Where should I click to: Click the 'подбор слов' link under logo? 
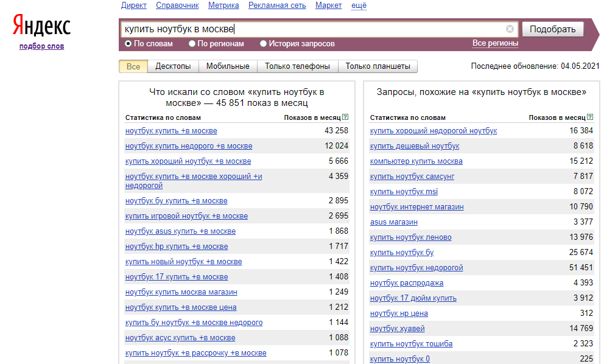(41, 46)
